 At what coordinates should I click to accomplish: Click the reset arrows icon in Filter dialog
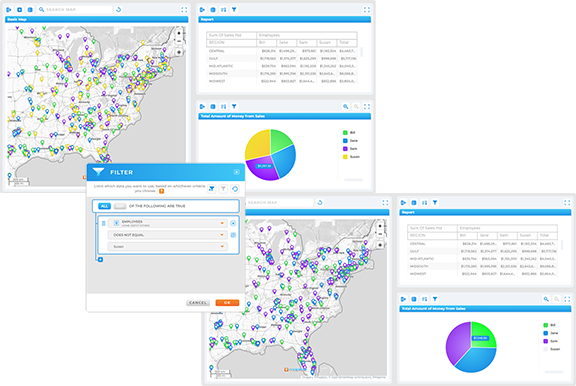235,189
